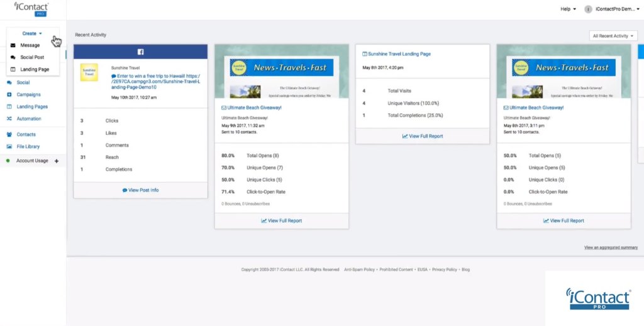This screenshot has width=644, height=326.
Task: View Full Report for the May 9th message
Action: click(x=285, y=220)
